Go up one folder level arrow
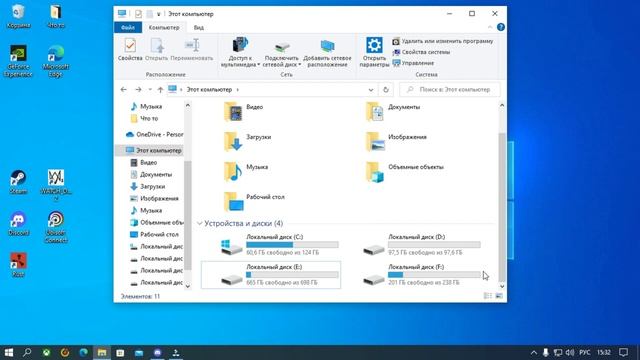 (x=160, y=89)
